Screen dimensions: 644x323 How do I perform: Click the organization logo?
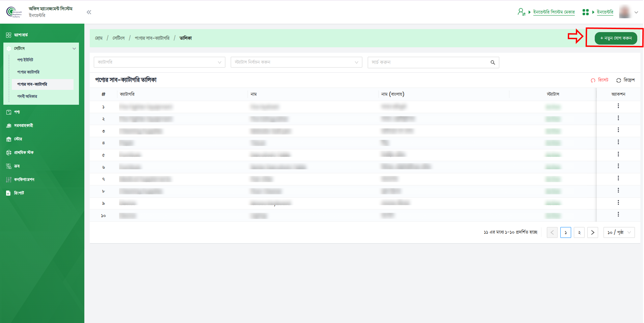click(x=14, y=12)
